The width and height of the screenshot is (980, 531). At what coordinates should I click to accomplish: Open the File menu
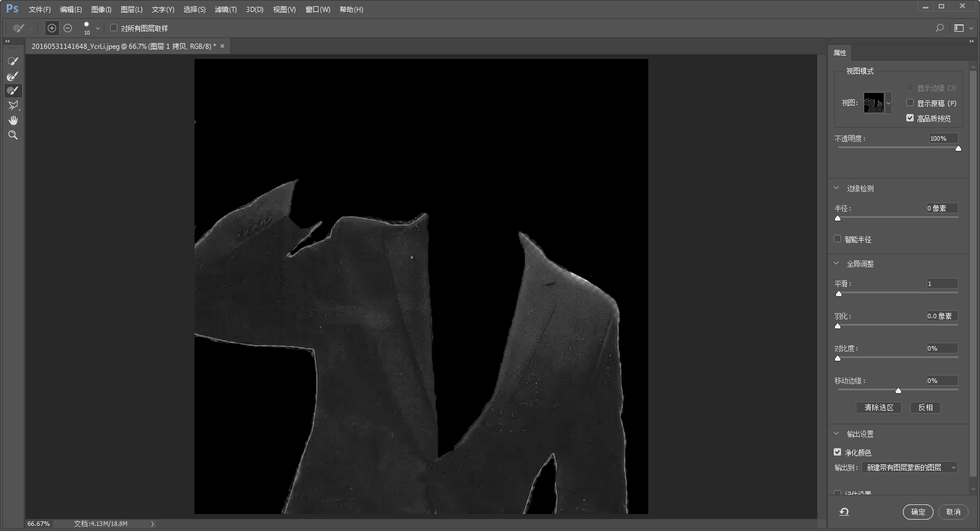40,10
